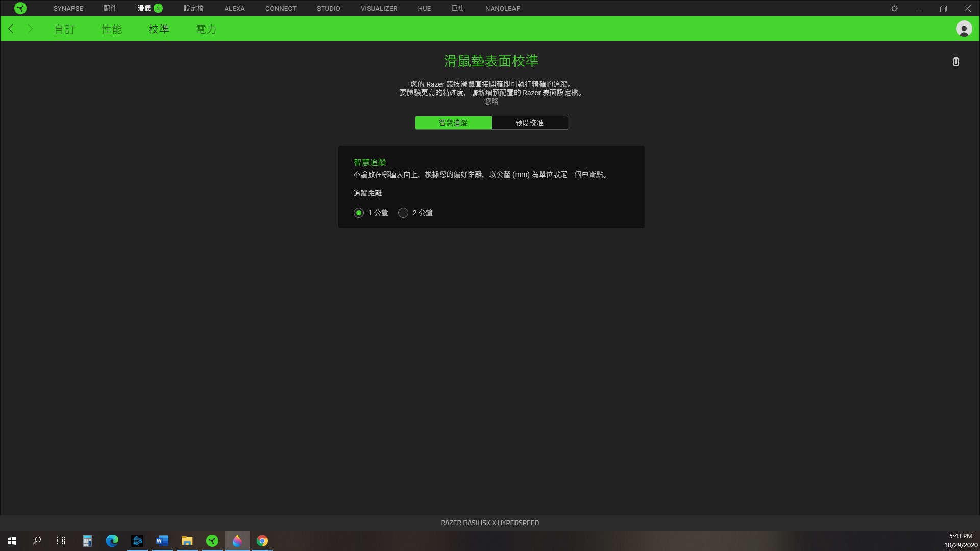Viewport: 980px width, 551px height.
Task: Open the VISUALIZER top tab
Action: point(379,9)
